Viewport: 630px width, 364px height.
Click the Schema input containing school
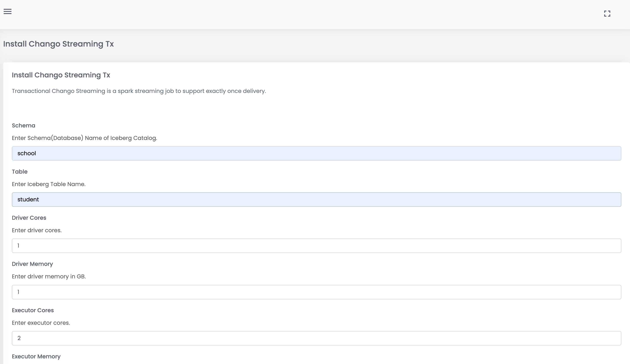click(316, 153)
